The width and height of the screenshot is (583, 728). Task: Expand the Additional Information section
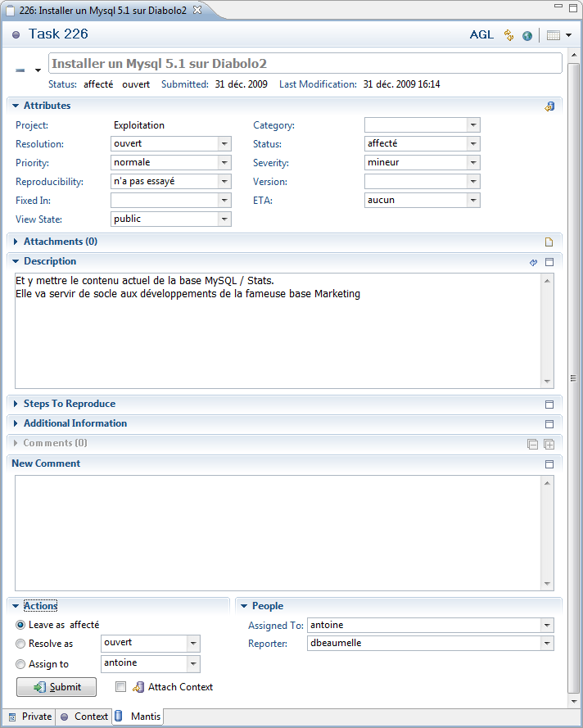(x=16, y=423)
